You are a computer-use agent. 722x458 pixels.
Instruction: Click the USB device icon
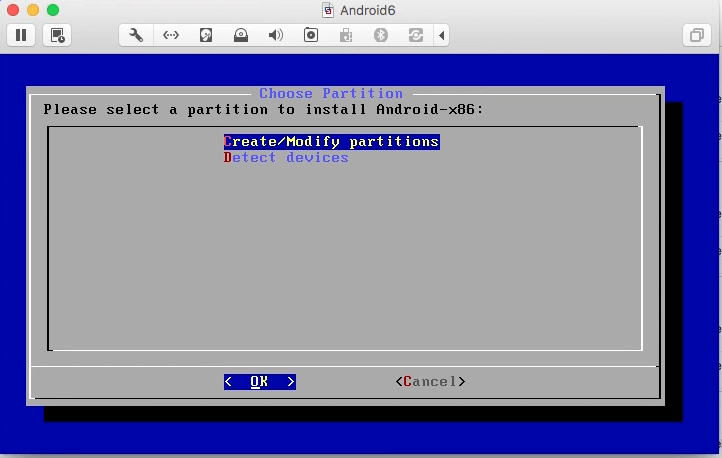point(346,35)
